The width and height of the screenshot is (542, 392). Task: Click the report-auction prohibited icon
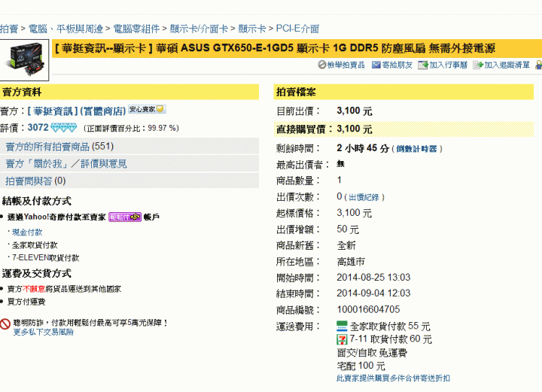click(x=322, y=65)
